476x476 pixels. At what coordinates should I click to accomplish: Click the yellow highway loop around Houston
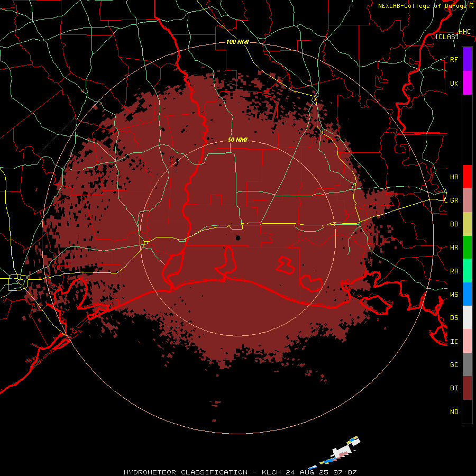pos(17,282)
